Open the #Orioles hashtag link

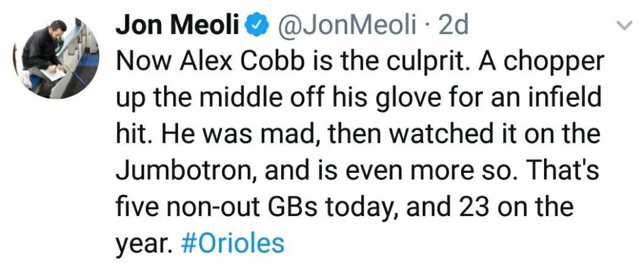point(233,243)
